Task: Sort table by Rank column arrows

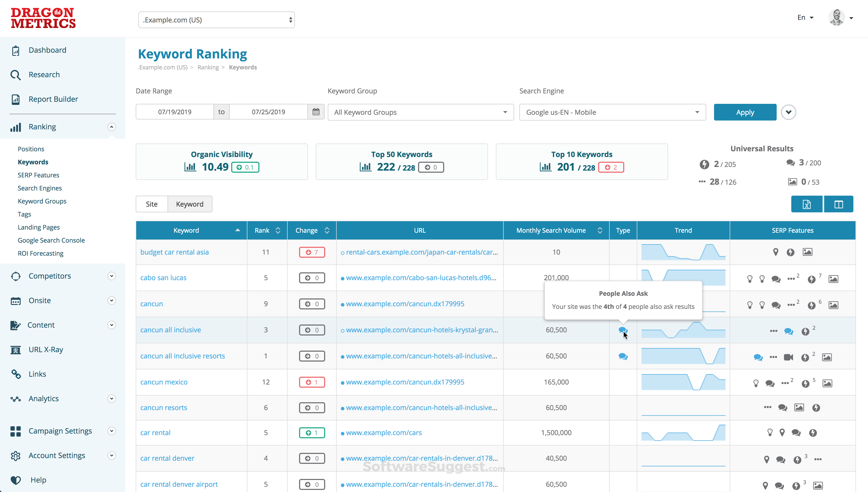Action: click(278, 230)
